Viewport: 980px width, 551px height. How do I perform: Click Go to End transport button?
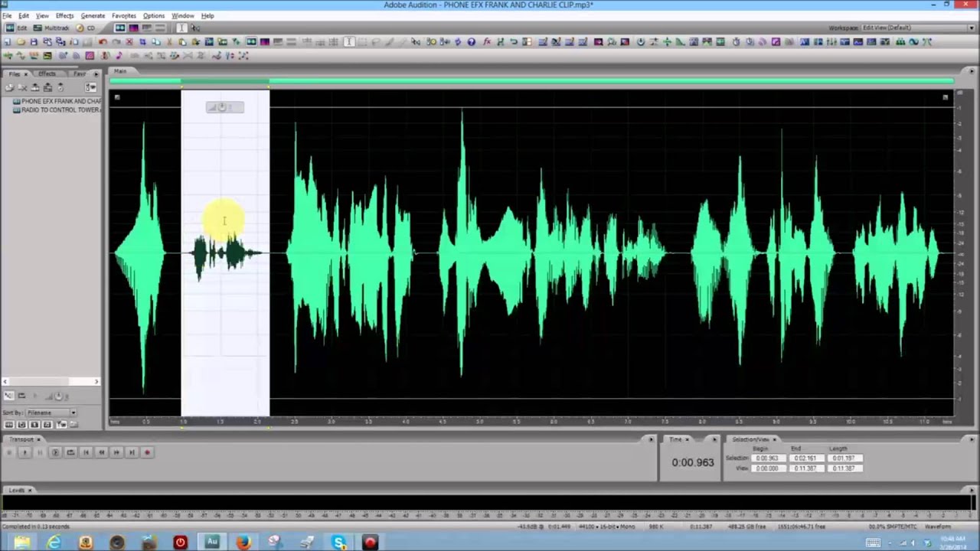pyautogui.click(x=132, y=452)
